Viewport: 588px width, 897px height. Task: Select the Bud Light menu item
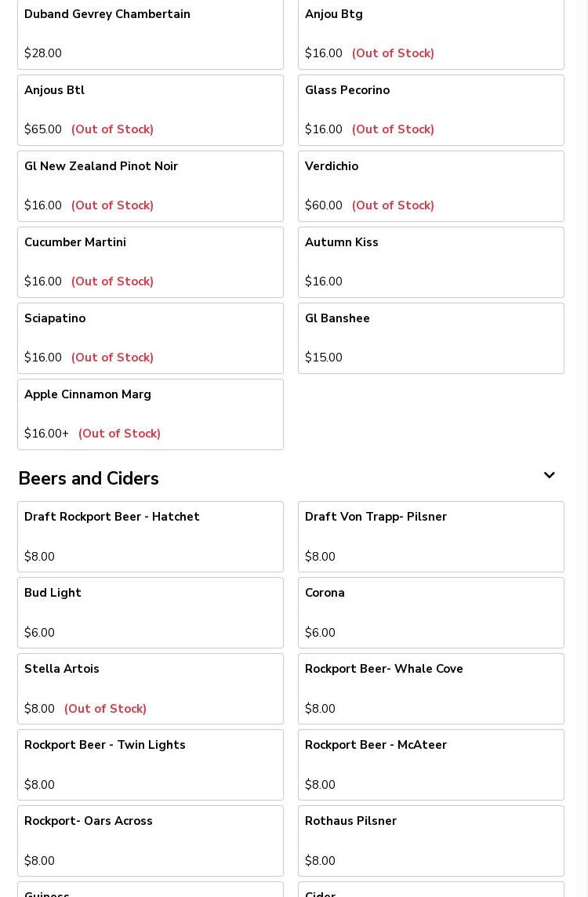click(151, 612)
